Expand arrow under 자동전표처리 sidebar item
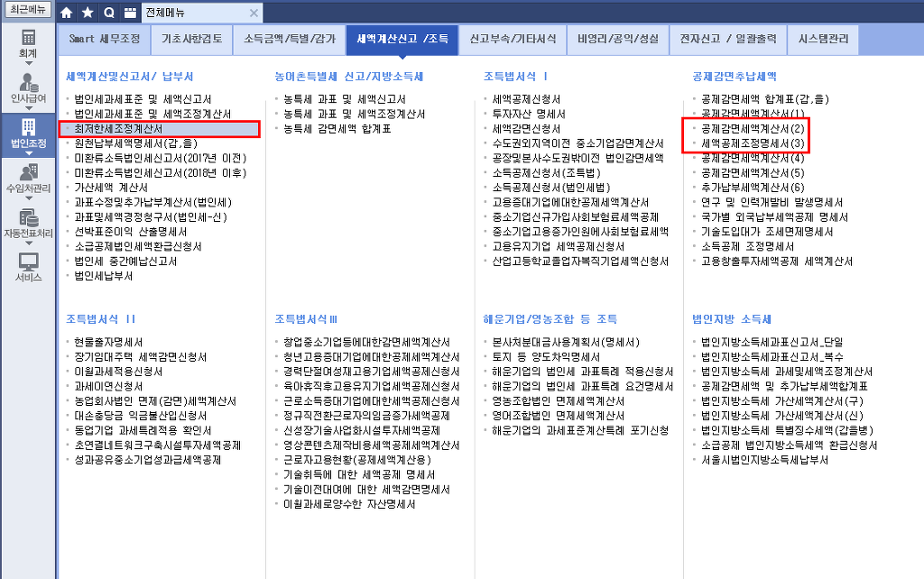 tap(28, 243)
